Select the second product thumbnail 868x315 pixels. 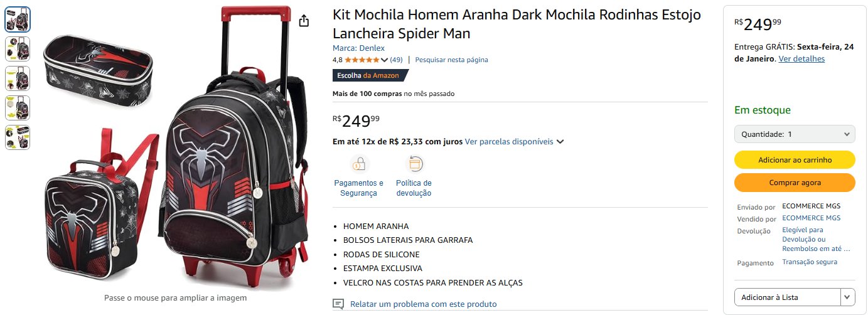coord(18,49)
